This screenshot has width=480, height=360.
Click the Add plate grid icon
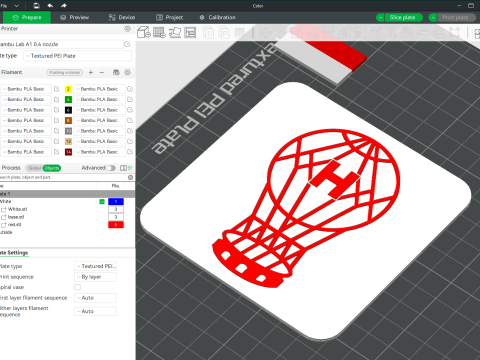(159, 32)
